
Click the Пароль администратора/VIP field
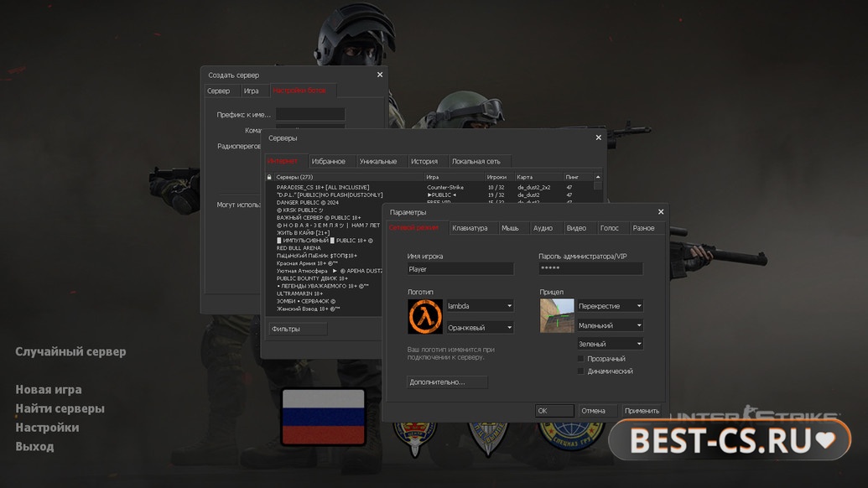click(x=590, y=268)
